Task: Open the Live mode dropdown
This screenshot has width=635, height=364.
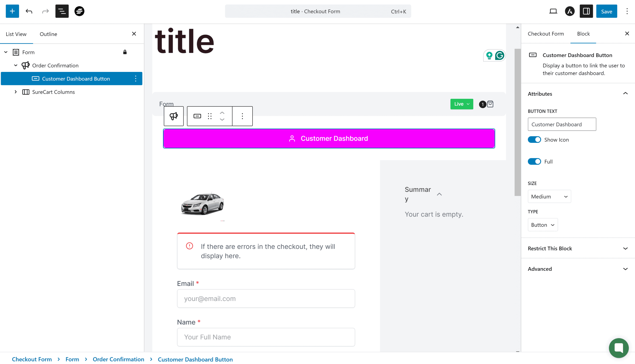Action: point(461,104)
